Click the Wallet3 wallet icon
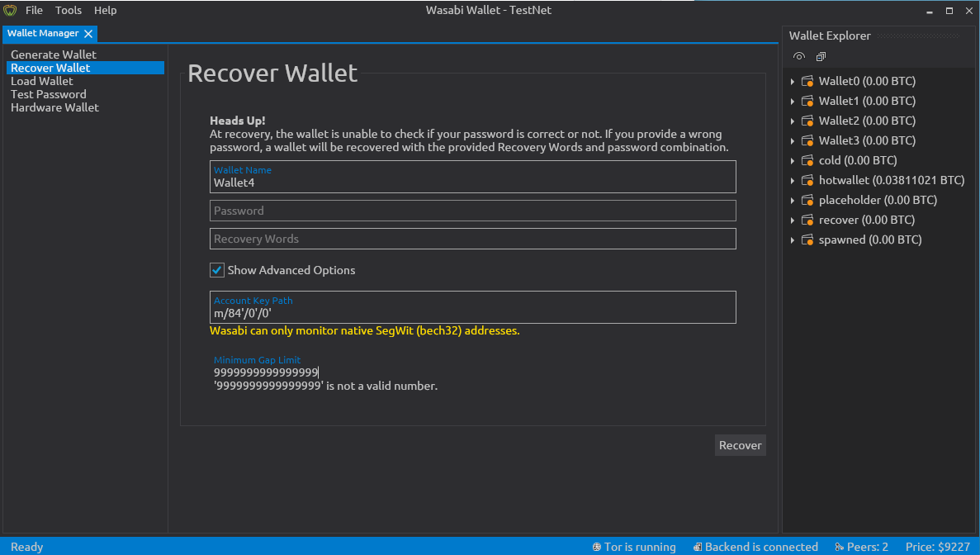The image size is (980, 555). [x=807, y=140]
